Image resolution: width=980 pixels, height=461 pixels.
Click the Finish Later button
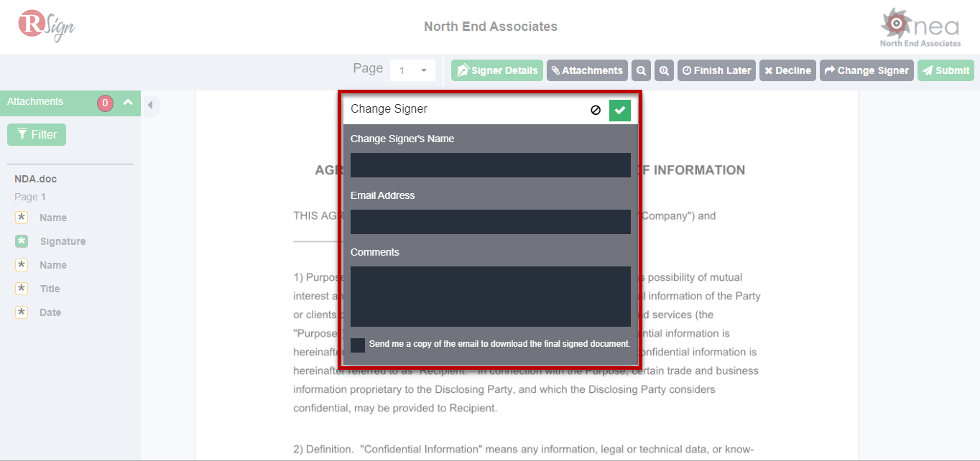pyautogui.click(x=716, y=70)
